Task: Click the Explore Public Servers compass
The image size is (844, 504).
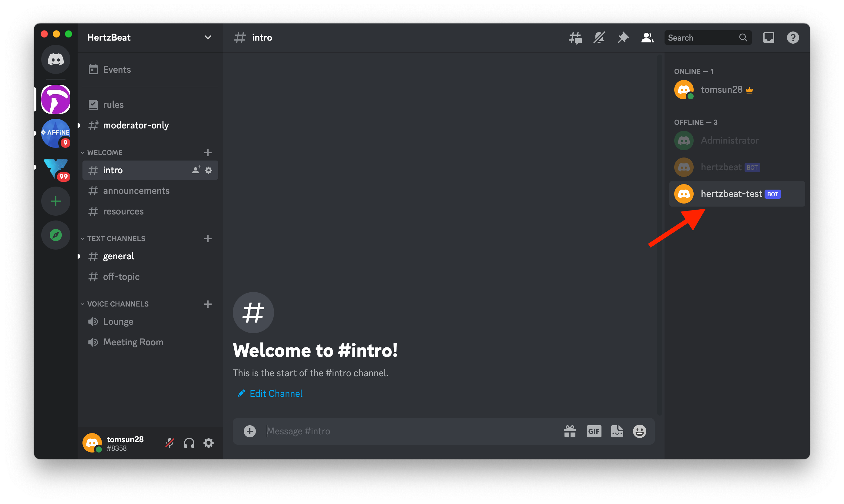Action: 56,235
